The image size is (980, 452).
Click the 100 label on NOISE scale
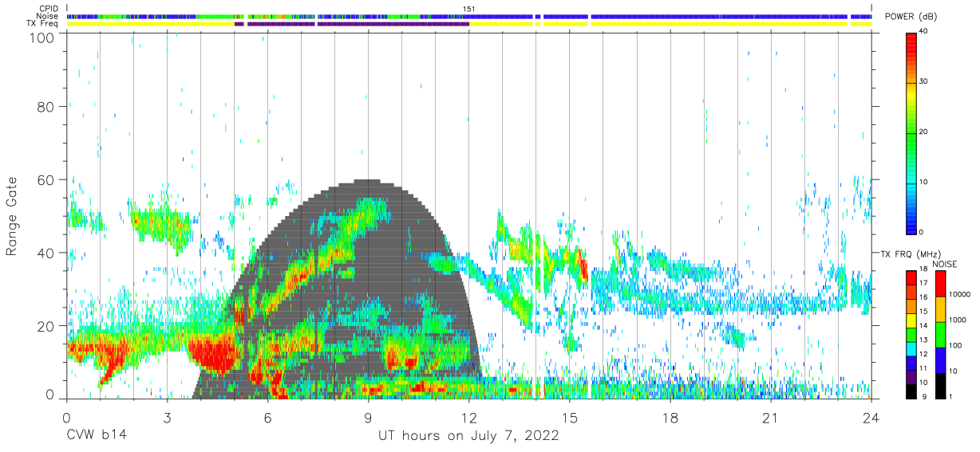point(956,346)
